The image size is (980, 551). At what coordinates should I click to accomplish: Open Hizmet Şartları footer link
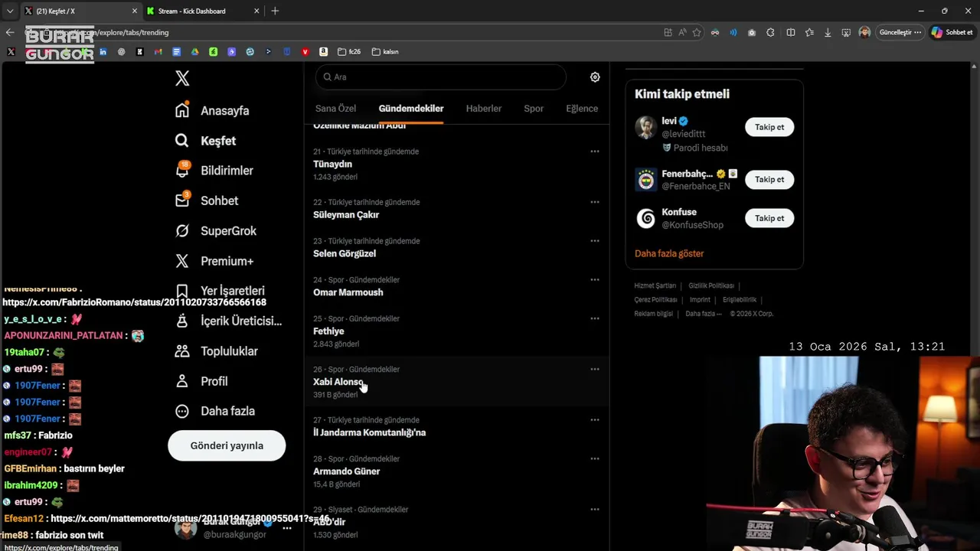tap(655, 285)
